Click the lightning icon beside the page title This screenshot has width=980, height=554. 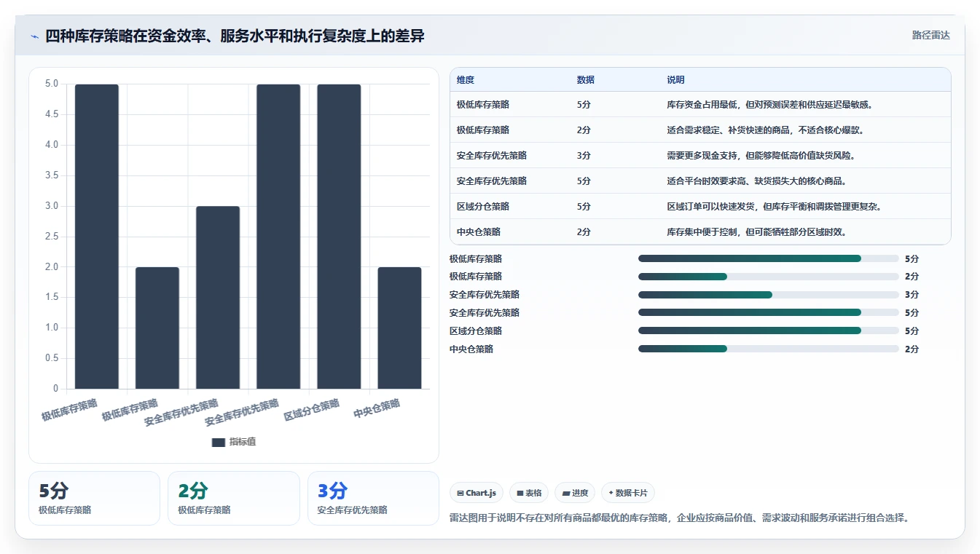pyautogui.click(x=35, y=36)
